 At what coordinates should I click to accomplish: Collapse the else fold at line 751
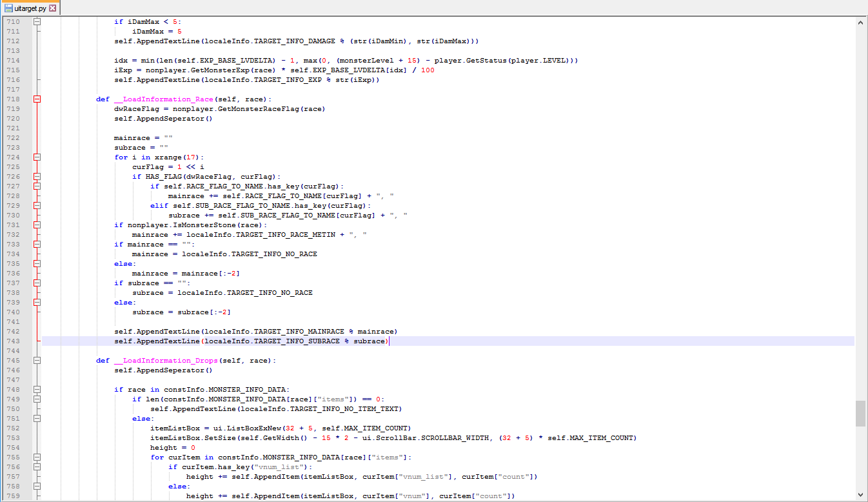pyautogui.click(x=37, y=419)
